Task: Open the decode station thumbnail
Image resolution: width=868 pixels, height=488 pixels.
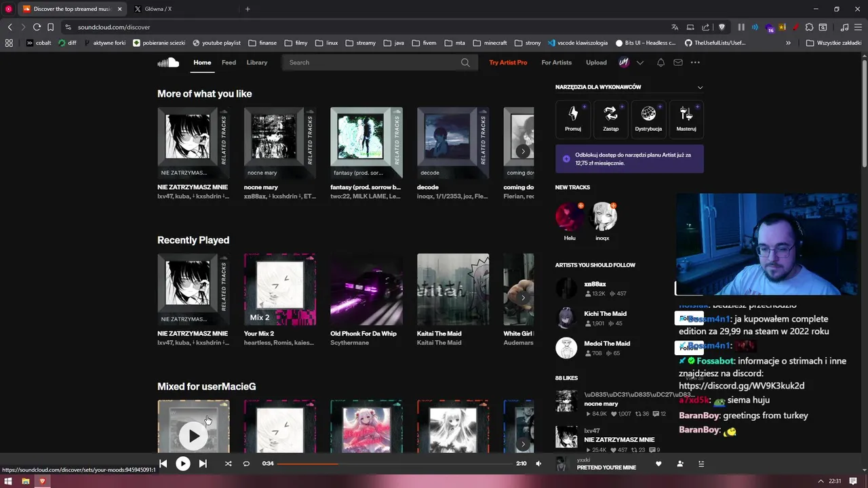Action: click(453, 143)
